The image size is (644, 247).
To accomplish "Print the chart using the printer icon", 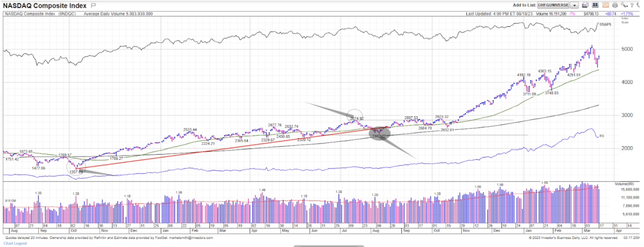I will [615, 5].
